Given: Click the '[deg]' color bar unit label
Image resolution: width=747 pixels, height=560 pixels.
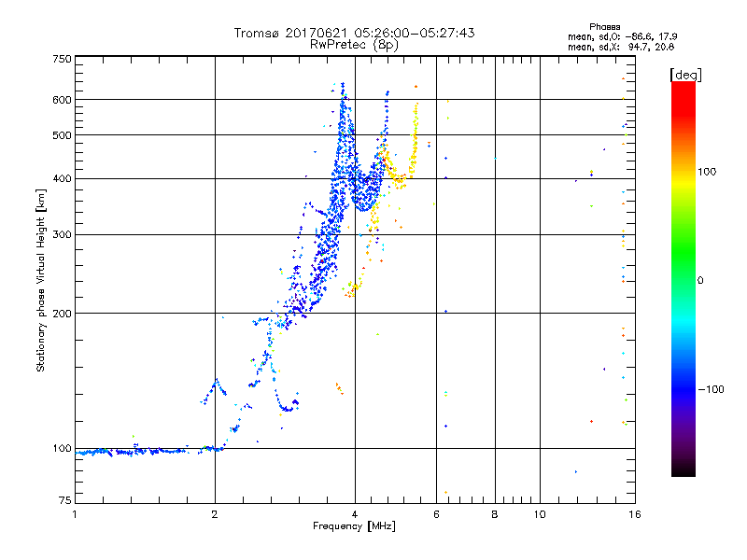Looking at the screenshot, I should [x=685, y=75].
